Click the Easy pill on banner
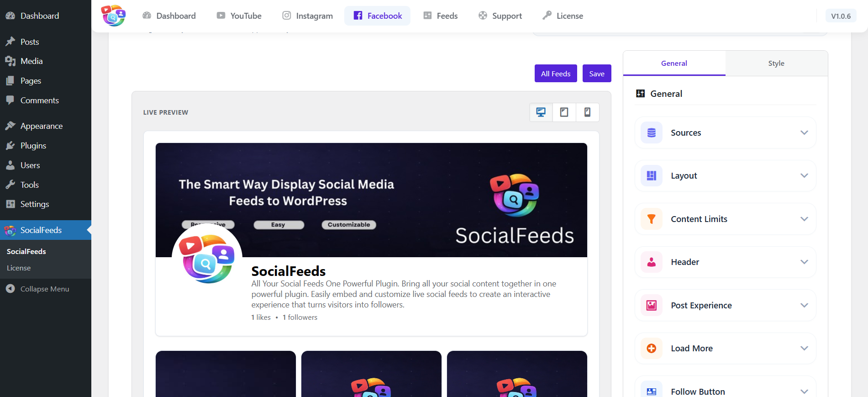Screen dimensions: 868x397 [x=279, y=225]
